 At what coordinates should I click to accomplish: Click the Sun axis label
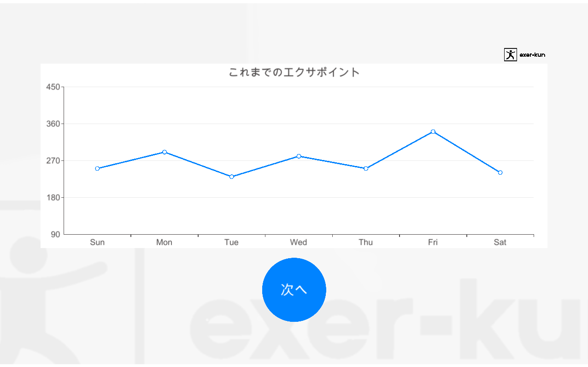(97, 242)
